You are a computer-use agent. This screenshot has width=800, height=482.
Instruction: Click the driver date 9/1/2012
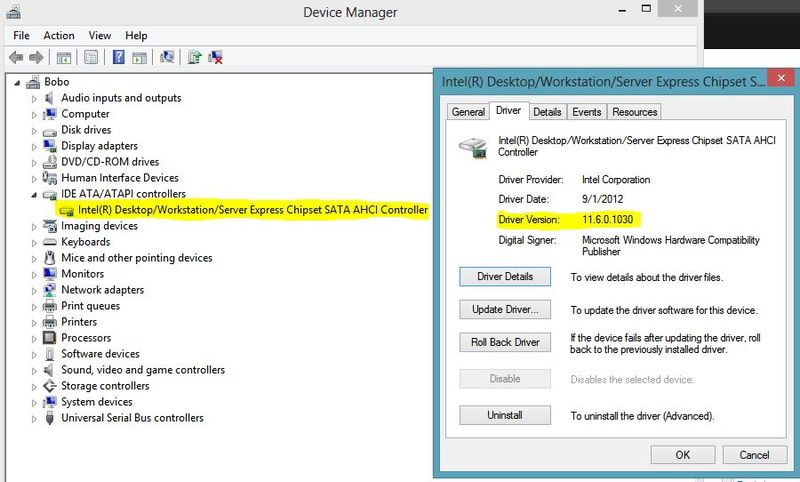coord(602,199)
